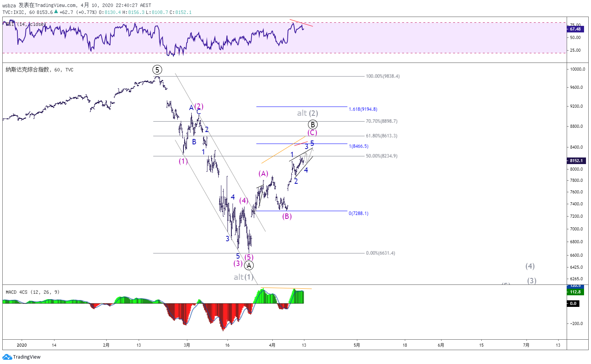Click the 5月 label on time axis

pyautogui.click(x=357, y=345)
